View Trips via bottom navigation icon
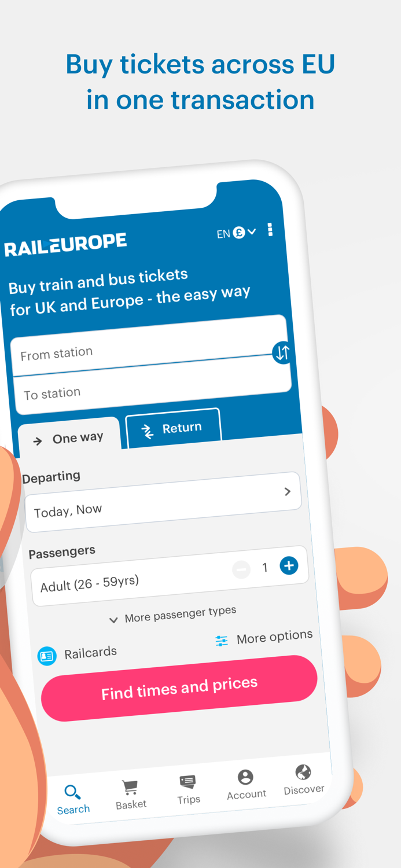The width and height of the screenshot is (401, 868). coord(187,782)
